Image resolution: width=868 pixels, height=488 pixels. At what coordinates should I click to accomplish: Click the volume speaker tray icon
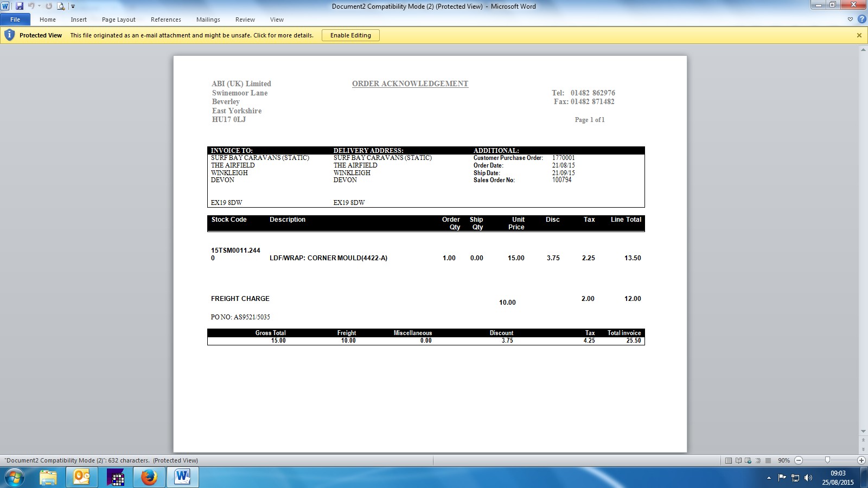click(x=808, y=478)
